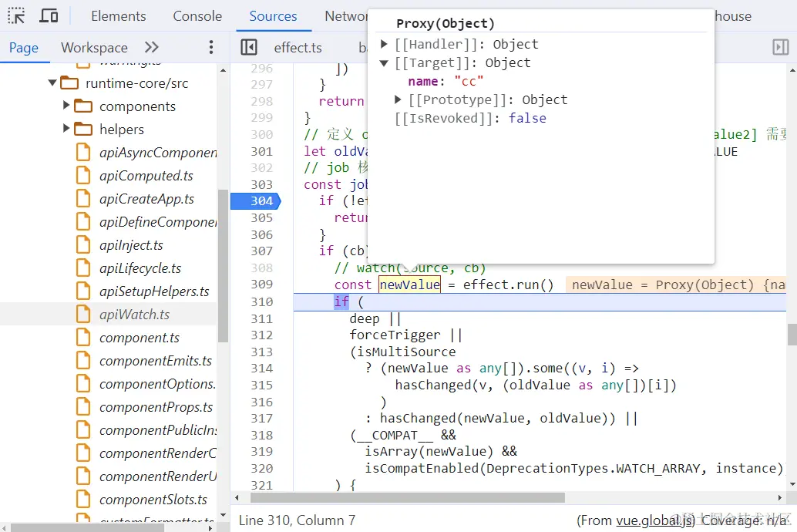Toggle breakpoint on line 304

pyautogui.click(x=262, y=201)
